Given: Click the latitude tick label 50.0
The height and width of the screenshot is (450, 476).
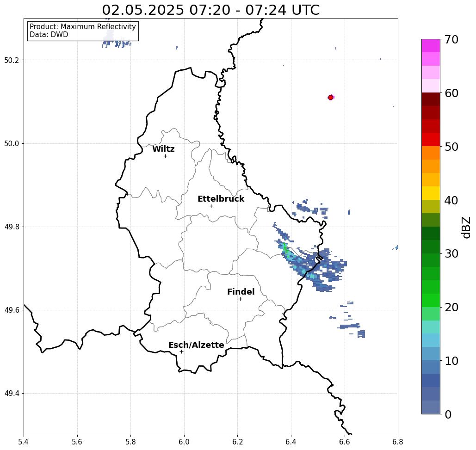Looking at the screenshot, I should pos(12,143).
